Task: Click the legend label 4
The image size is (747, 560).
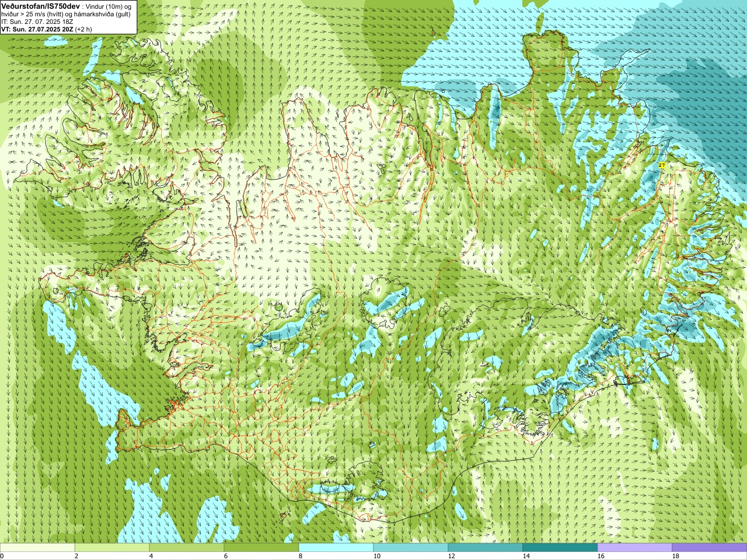Action: [151, 556]
